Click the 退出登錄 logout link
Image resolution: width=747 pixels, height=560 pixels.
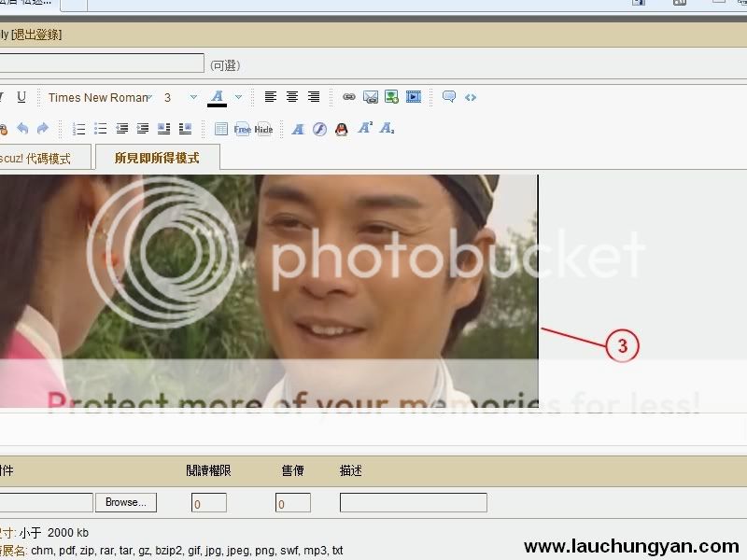36,35
